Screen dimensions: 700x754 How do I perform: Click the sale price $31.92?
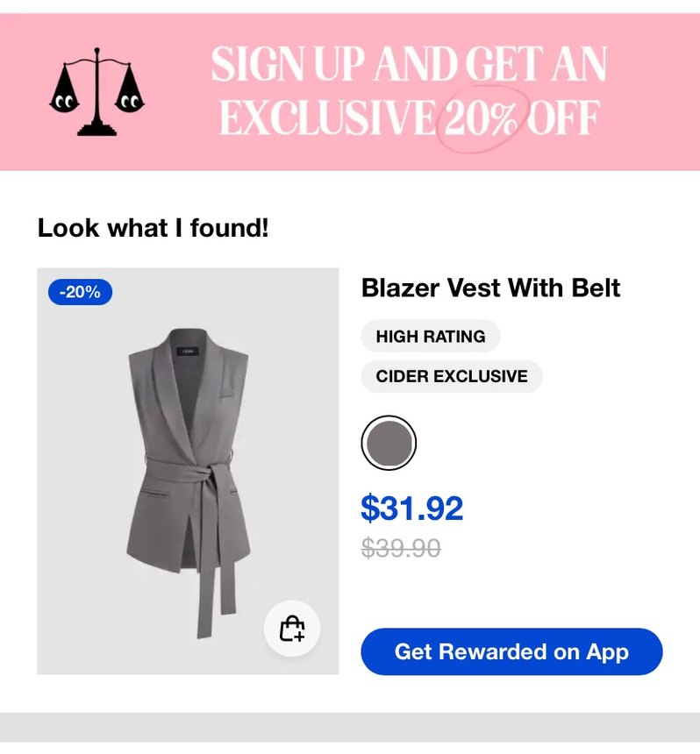(x=412, y=508)
